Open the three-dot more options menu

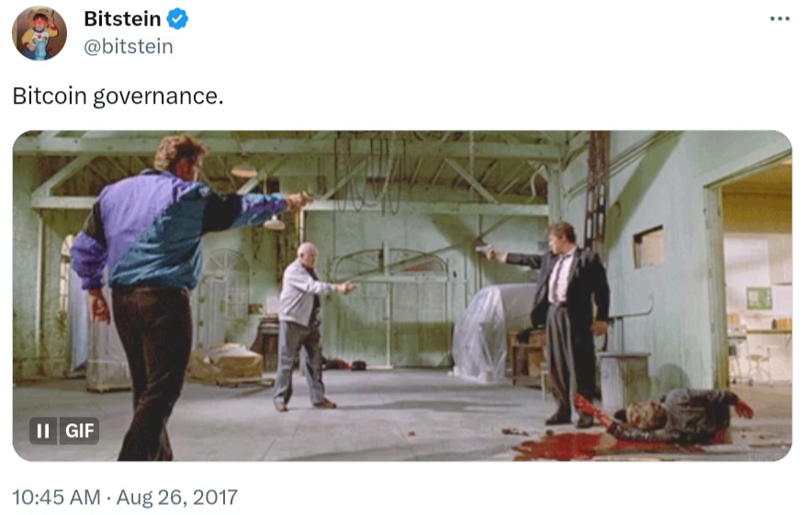779,18
